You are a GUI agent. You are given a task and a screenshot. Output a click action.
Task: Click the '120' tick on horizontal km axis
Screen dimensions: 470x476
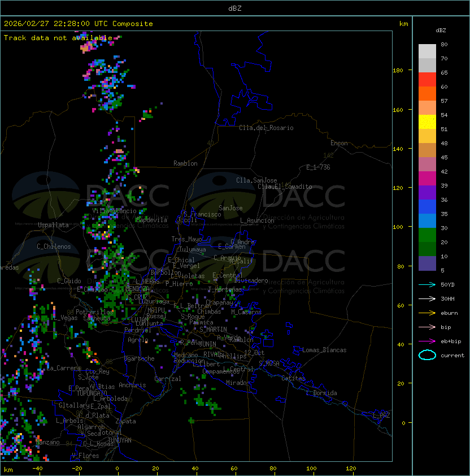[351, 469]
